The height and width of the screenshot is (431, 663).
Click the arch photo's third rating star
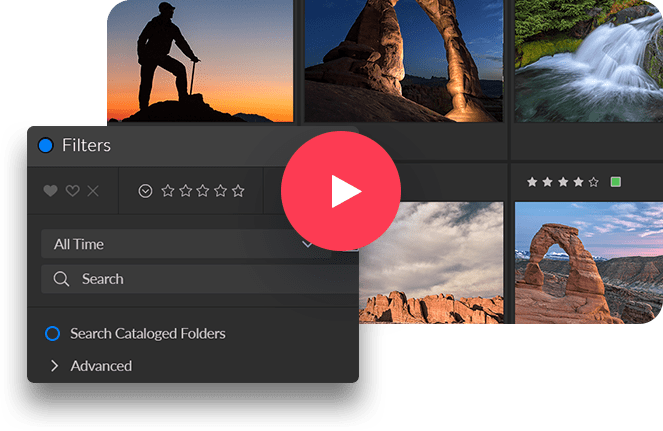tap(563, 182)
